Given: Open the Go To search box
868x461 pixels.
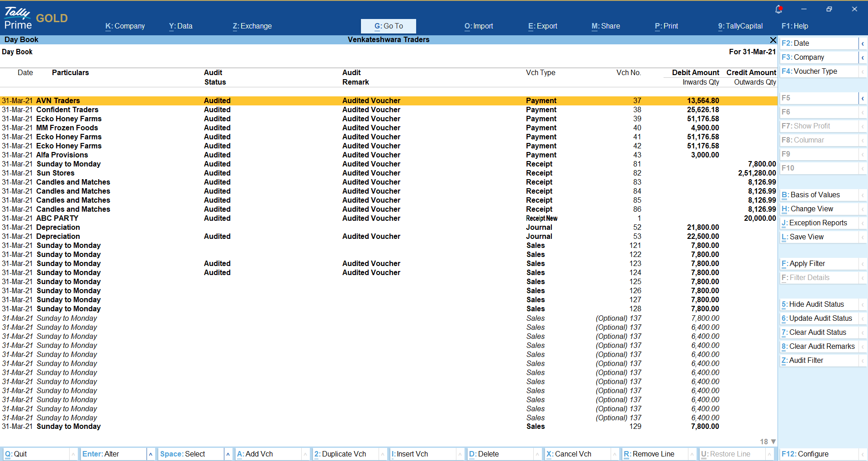Looking at the screenshot, I should click(388, 26).
